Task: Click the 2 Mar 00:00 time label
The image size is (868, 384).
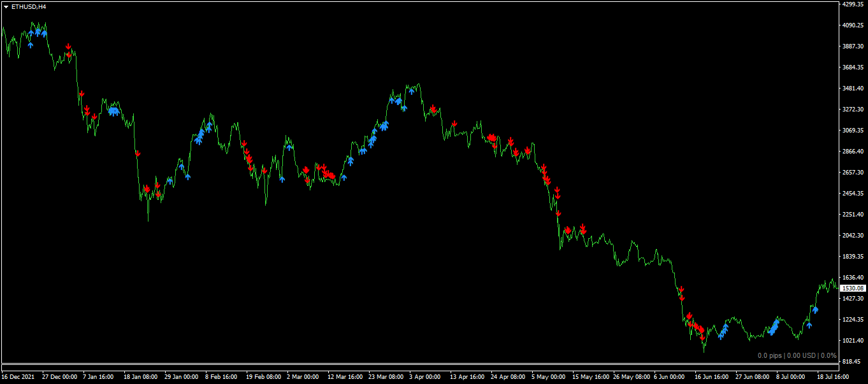Action: [x=303, y=377]
